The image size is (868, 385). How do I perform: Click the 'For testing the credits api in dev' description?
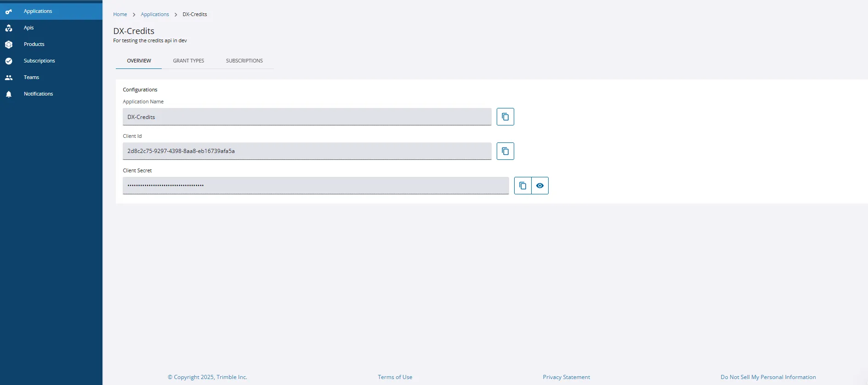[x=150, y=40]
